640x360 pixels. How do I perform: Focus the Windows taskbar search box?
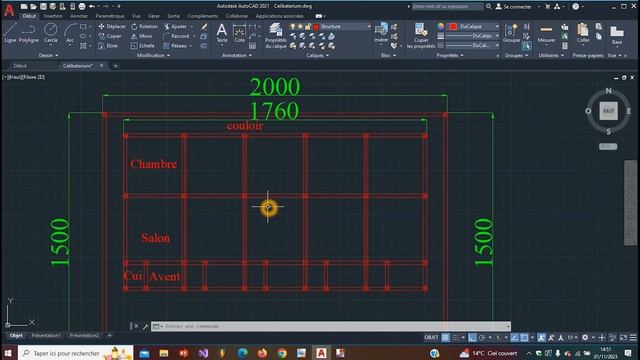click(x=76, y=353)
